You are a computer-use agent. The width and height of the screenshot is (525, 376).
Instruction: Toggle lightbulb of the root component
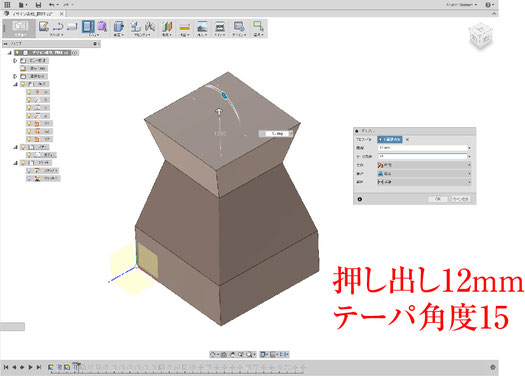tap(17, 53)
